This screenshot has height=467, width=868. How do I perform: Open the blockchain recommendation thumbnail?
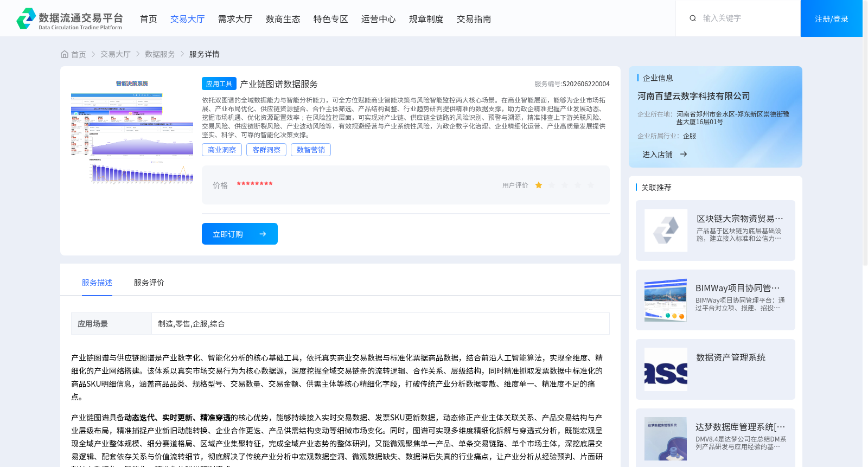click(x=666, y=231)
